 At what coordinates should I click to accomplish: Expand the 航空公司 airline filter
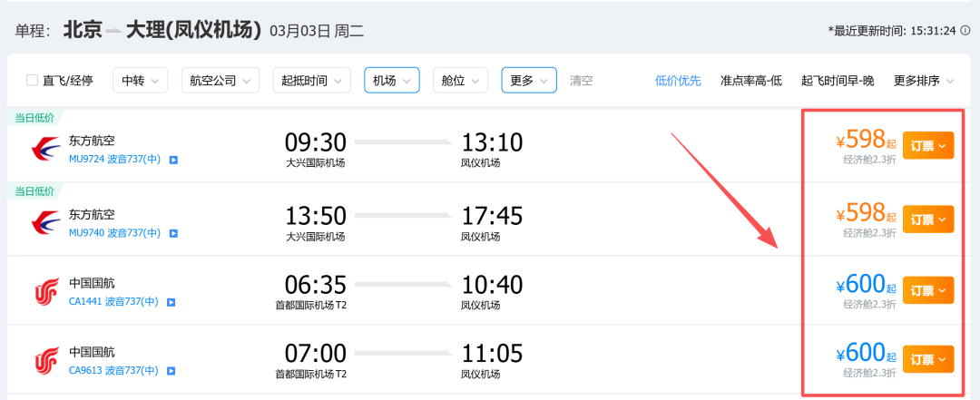(220, 81)
